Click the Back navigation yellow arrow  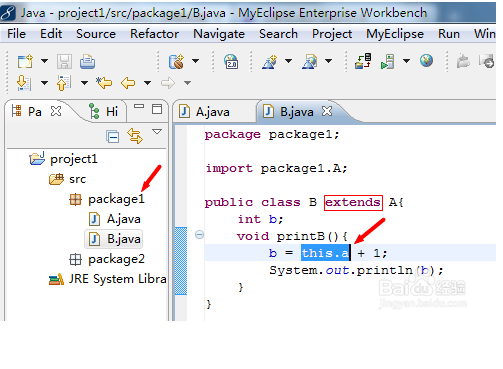click(128, 83)
